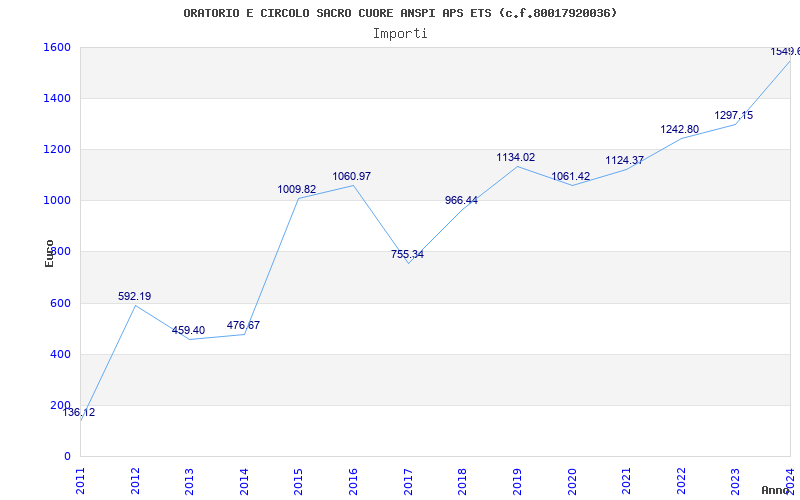Click the 1400 y-axis tick label
The image size is (800, 500).
[55, 98]
